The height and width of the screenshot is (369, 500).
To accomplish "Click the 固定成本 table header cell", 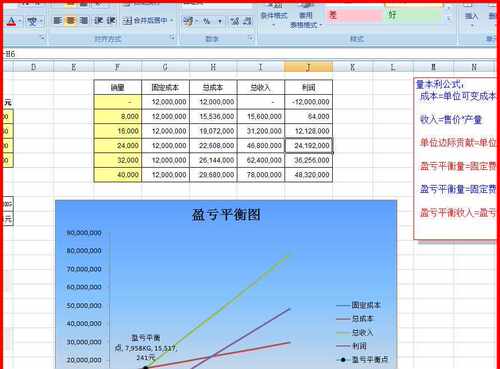I will [x=165, y=87].
